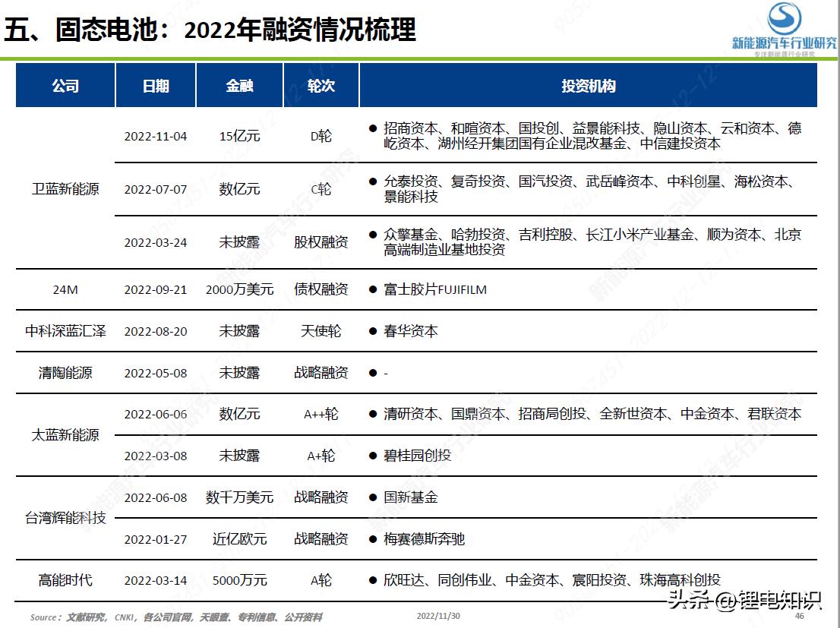Screen dimensions: 840x628
Task: Select the 日期 column header
Action: coord(156,86)
